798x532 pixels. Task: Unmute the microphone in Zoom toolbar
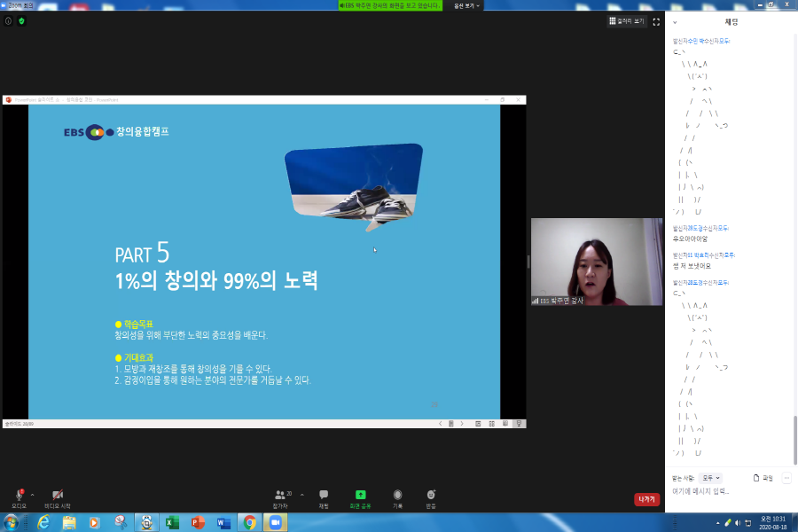(19, 495)
